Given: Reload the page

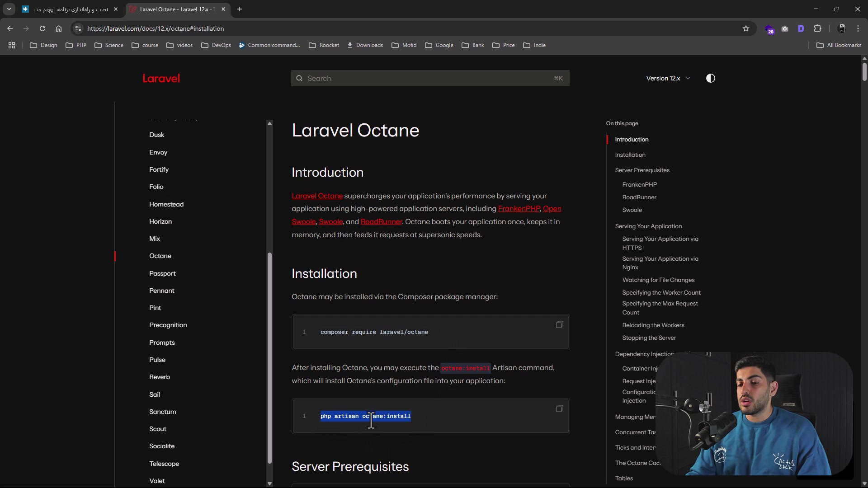Looking at the screenshot, I should [x=42, y=28].
